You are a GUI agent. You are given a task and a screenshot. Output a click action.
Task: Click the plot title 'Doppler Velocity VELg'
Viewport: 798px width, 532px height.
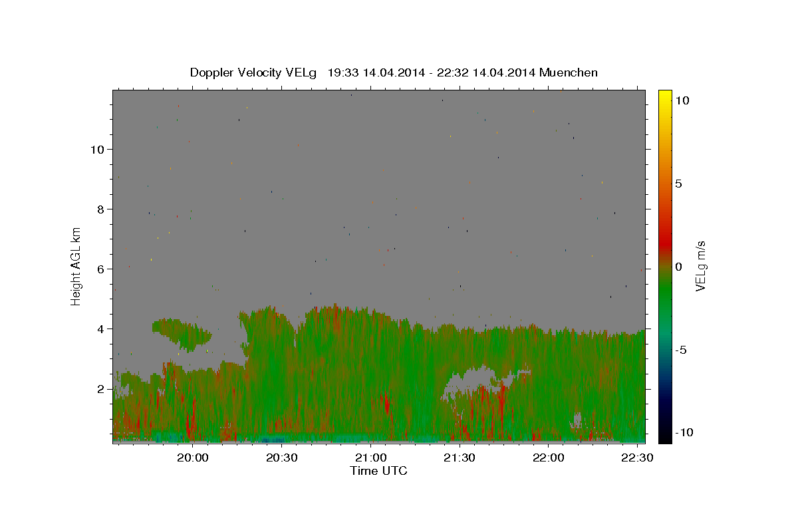coord(254,72)
